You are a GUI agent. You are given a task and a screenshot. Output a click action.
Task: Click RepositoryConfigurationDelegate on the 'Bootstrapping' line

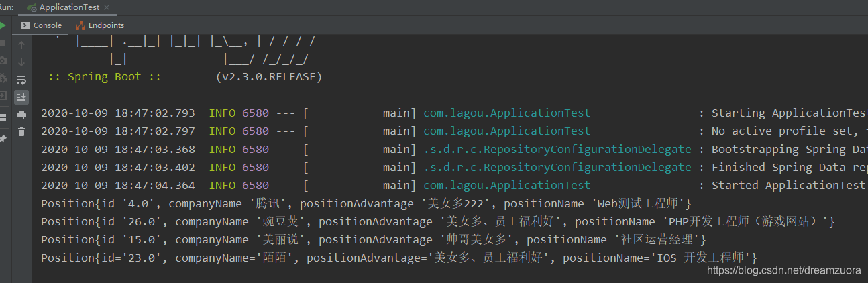pos(557,150)
